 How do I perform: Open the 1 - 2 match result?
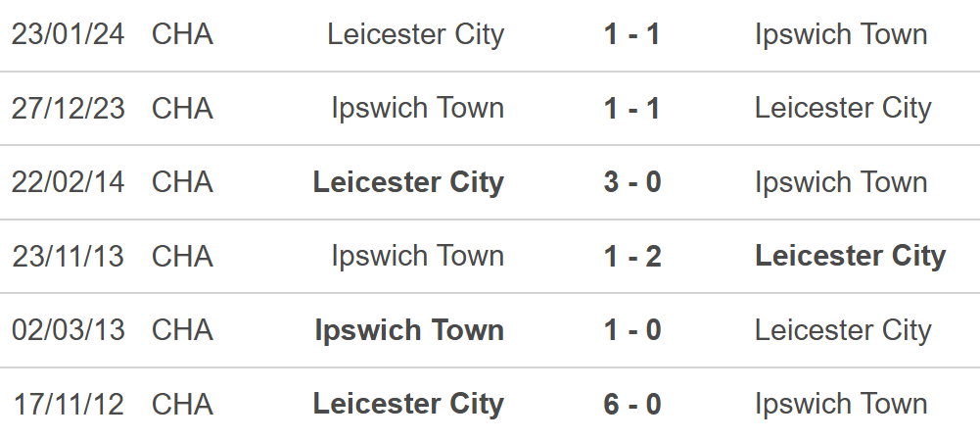pyautogui.click(x=631, y=256)
